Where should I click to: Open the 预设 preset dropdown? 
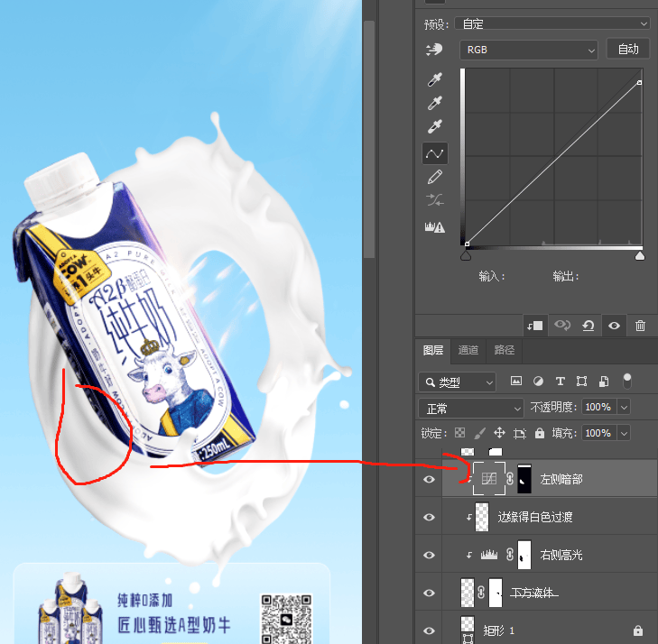coord(552,23)
